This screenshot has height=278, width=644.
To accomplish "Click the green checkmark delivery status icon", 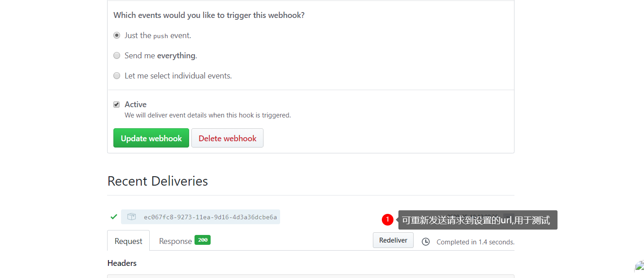I will (114, 217).
